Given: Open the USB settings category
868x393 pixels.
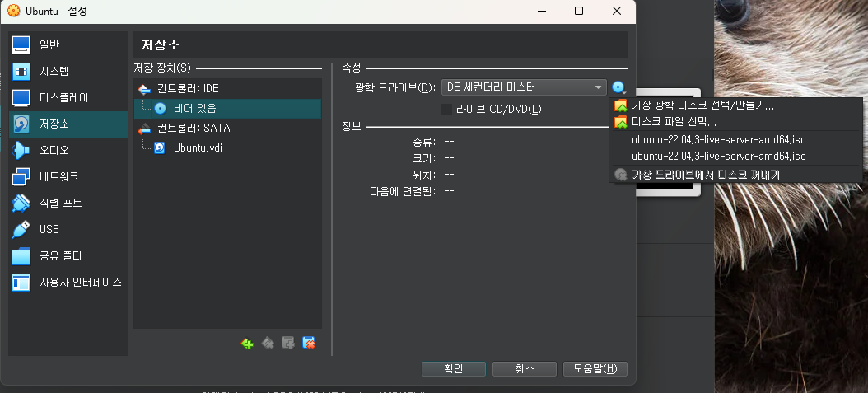Looking at the screenshot, I should click(68, 229).
